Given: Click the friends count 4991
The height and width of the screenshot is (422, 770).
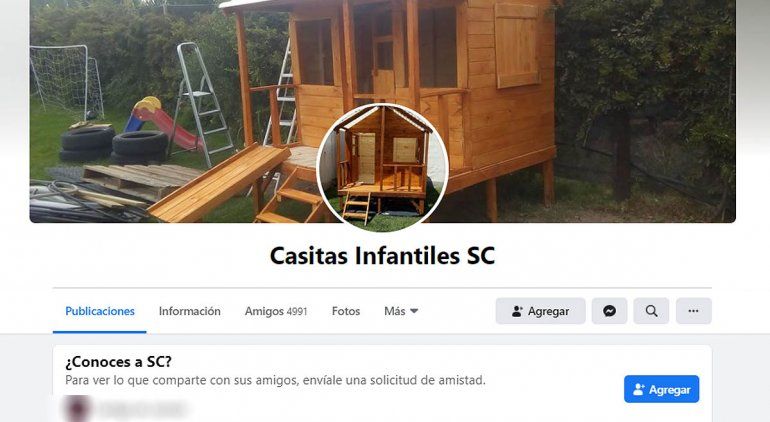Looking at the screenshot, I should 297,311.
